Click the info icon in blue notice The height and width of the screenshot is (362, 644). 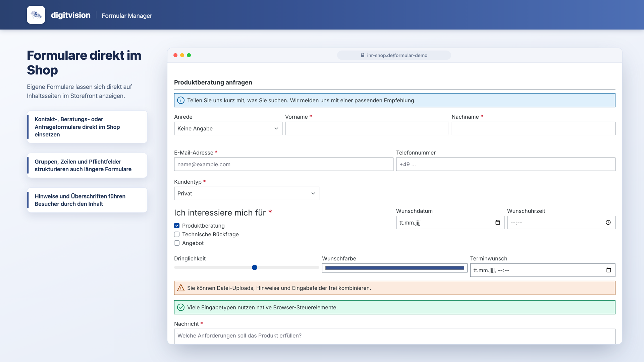pos(181,100)
